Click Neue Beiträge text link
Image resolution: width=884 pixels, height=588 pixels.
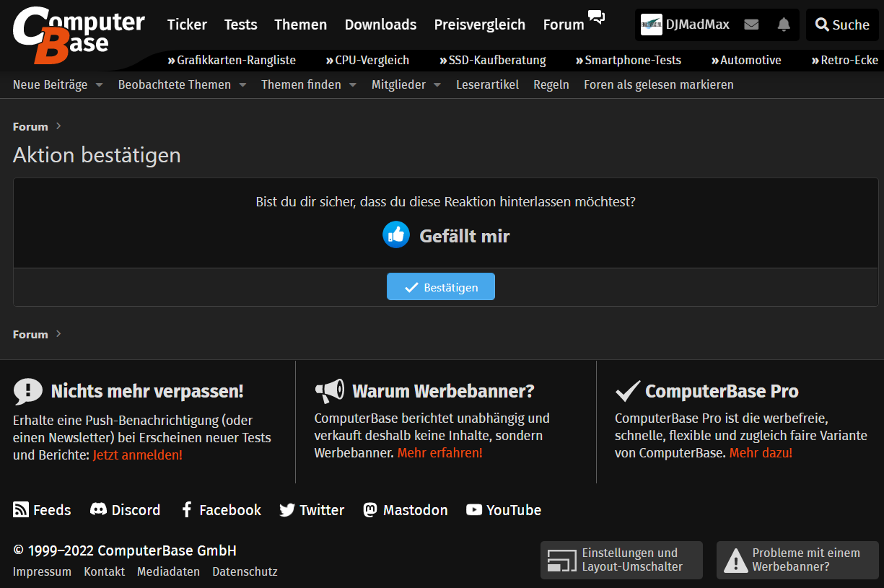pyautogui.click(x=50, y=85)
